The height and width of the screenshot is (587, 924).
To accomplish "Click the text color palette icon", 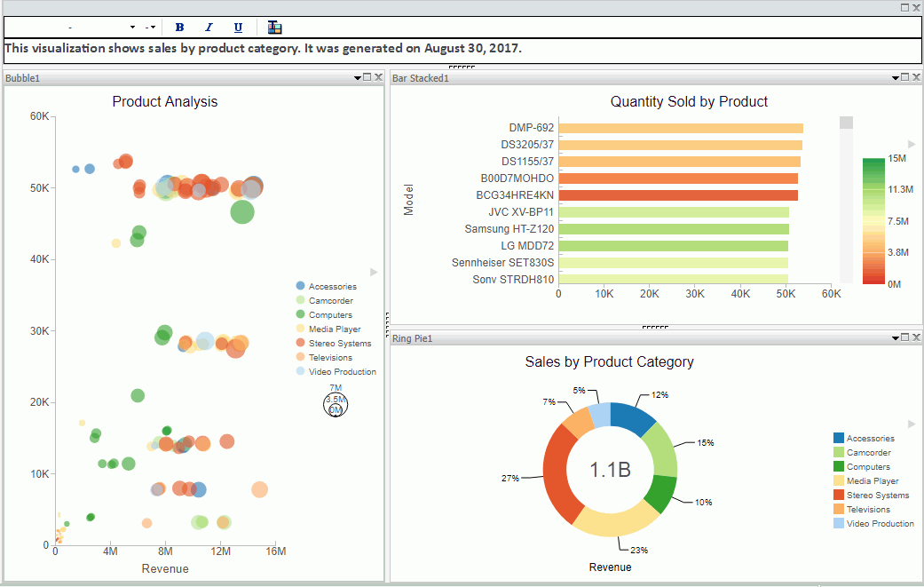I will [274, 28].
